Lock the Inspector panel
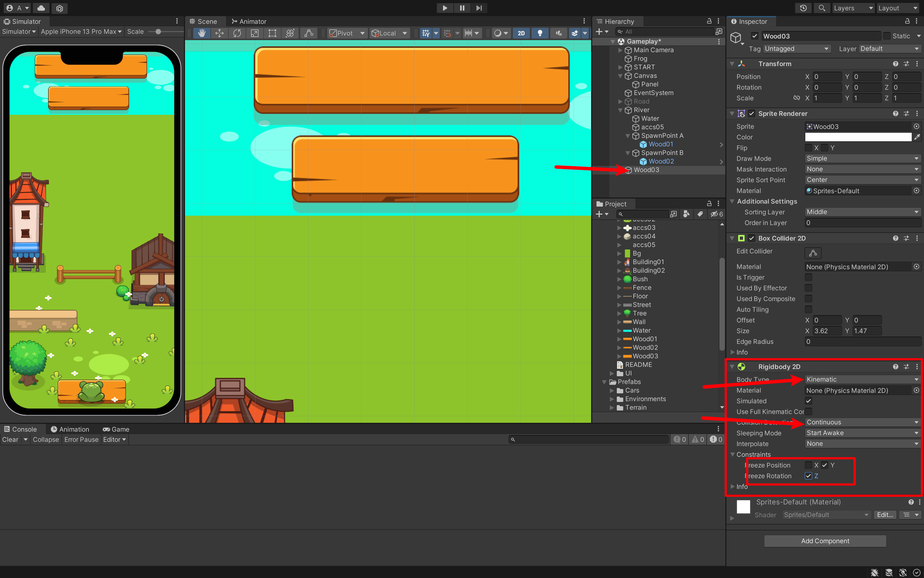This screenshot has width=924, height=578. 907,21
